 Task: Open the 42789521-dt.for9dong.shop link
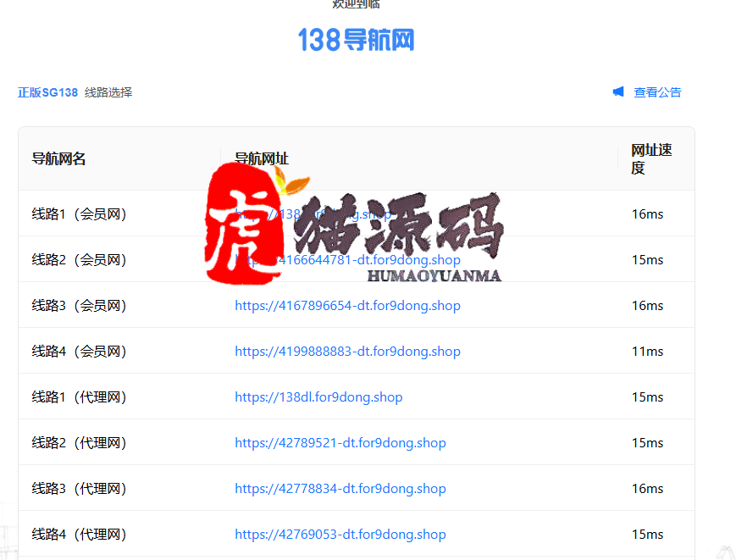[340, 442]
